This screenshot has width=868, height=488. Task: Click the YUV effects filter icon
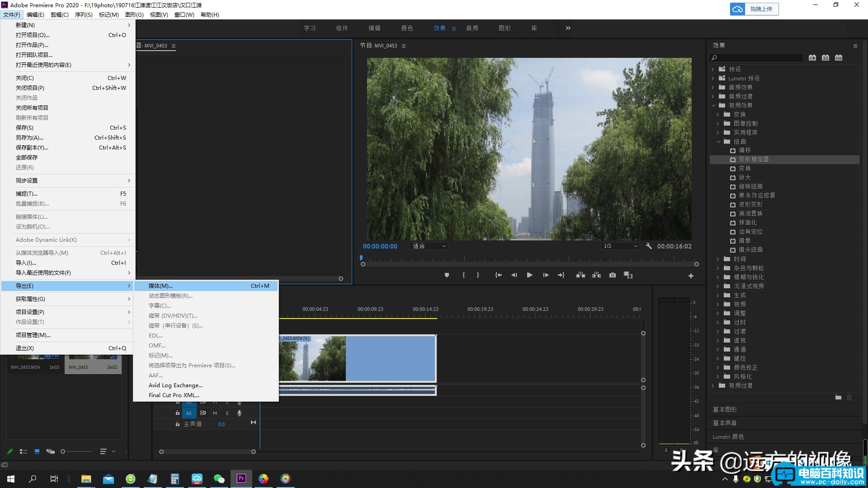pos(839,58)
